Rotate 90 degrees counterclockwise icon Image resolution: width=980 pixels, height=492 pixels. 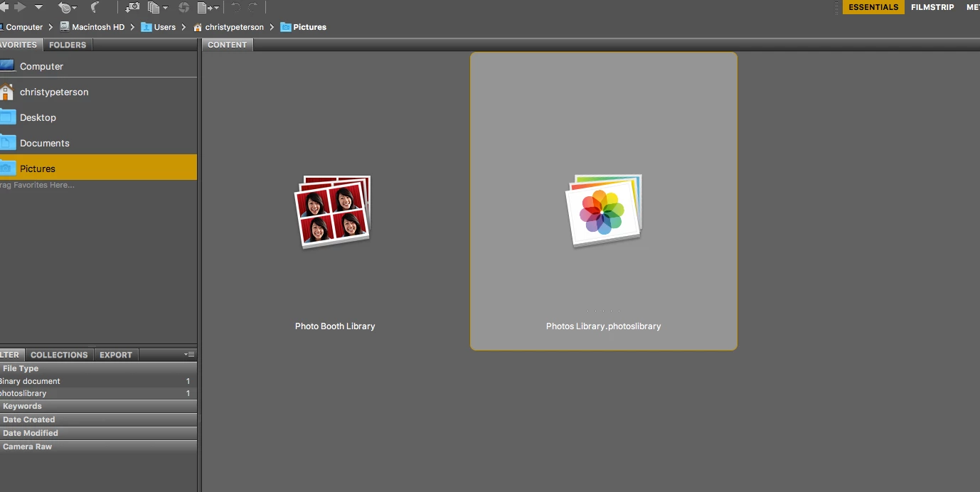point(236,7)
